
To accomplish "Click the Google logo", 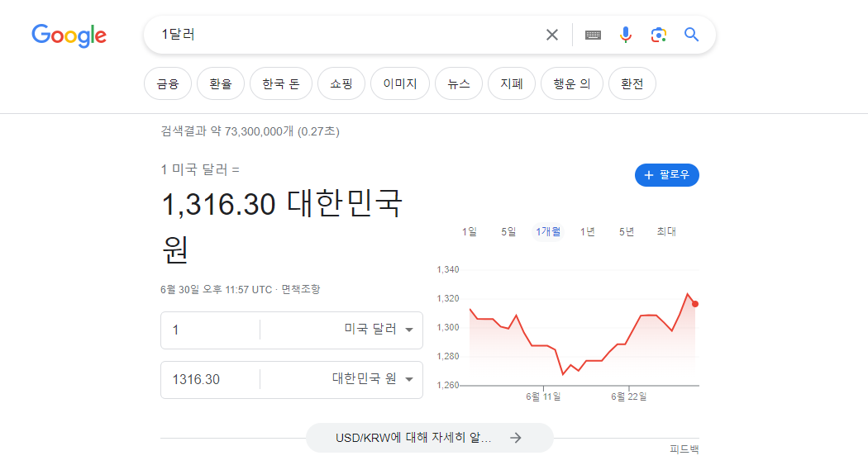I will (69, 36).
